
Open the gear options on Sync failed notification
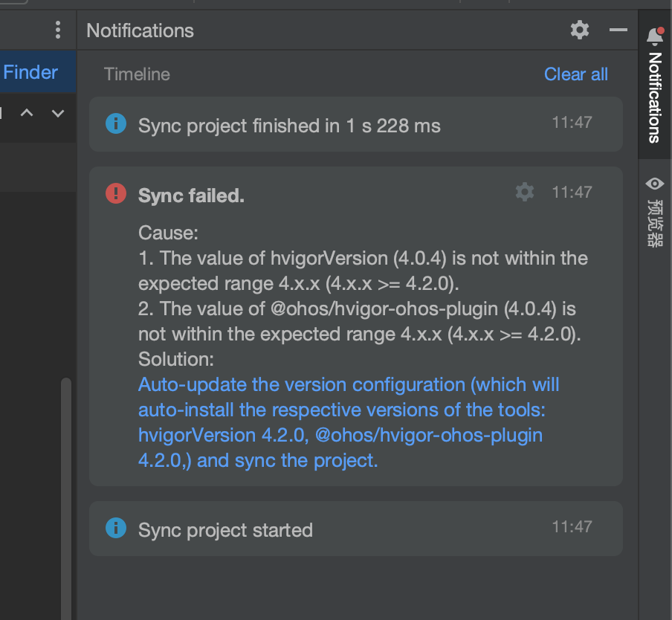(525, 192)
